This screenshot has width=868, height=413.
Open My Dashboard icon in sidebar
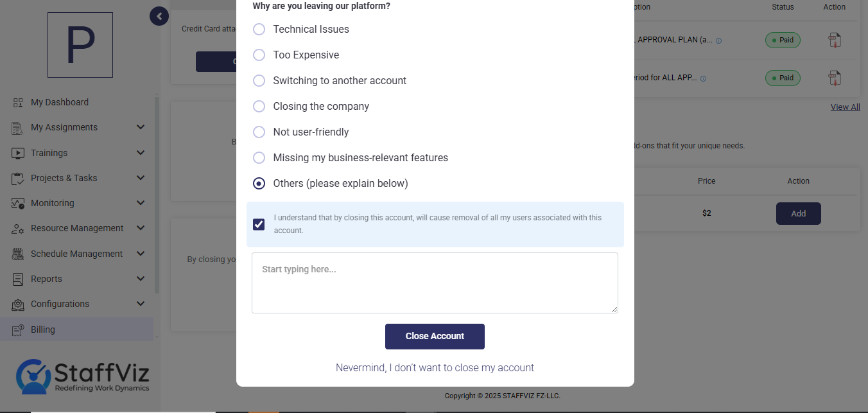pyautogui.click(x=18, y=102)
